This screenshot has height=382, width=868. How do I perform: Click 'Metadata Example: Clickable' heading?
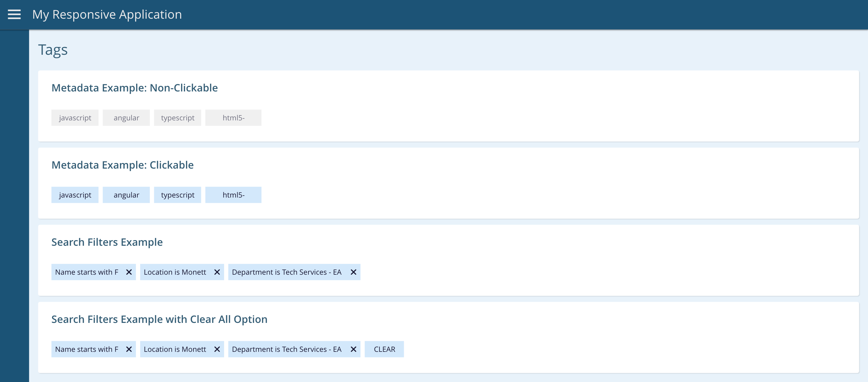[x=122, y=165]
